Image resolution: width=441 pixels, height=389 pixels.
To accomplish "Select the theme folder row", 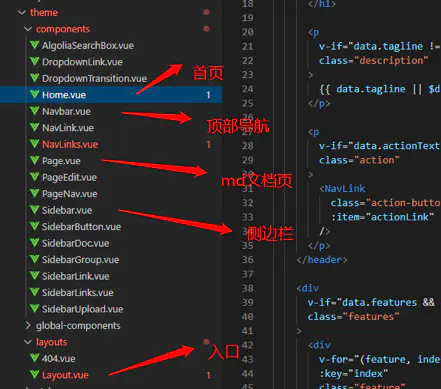I will click(x=111, y=13).
